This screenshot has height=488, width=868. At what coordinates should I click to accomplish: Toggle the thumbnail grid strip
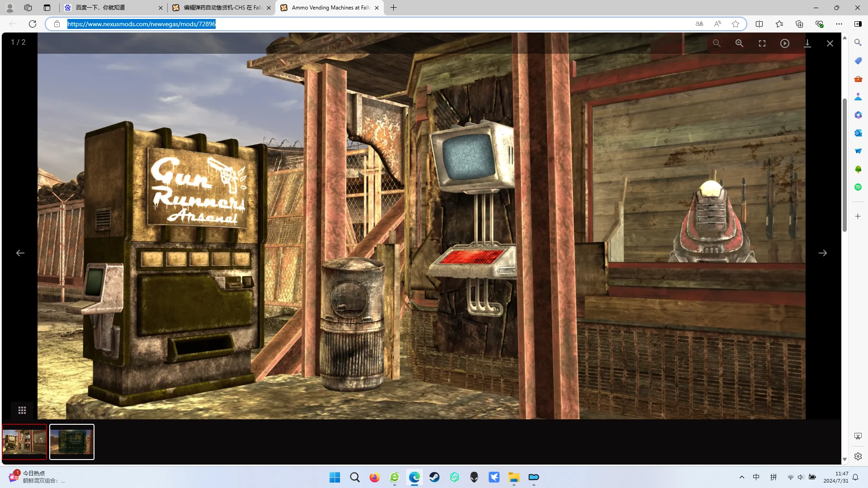tap(22, 410)
